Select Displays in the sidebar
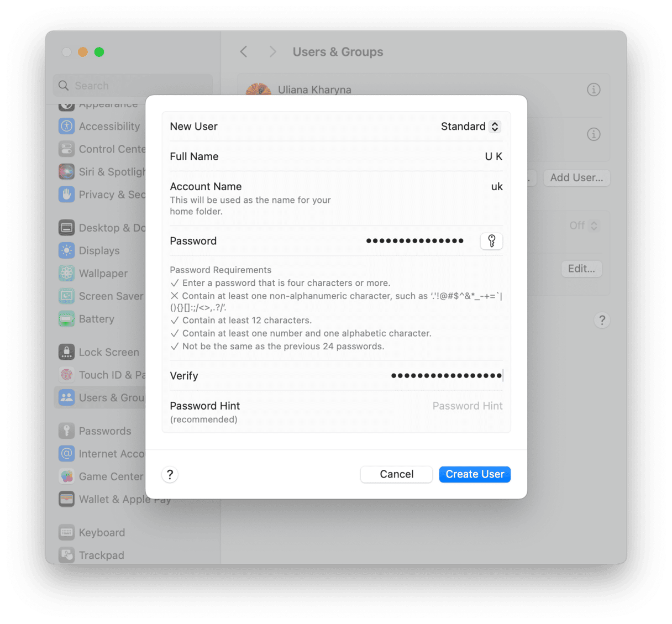Image resolution: width=672 pixels, height=624 pixels. click(x=99, y=250)
